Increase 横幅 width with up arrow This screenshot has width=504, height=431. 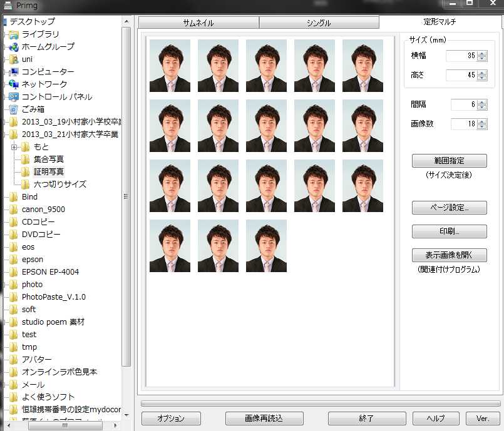pos(481,53)
